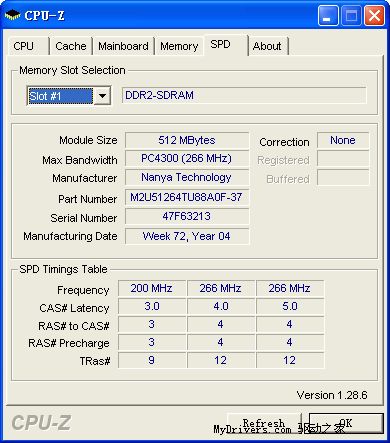390x443 pixels.
Task: Open the Memory tab
Action: click(179, 46)
